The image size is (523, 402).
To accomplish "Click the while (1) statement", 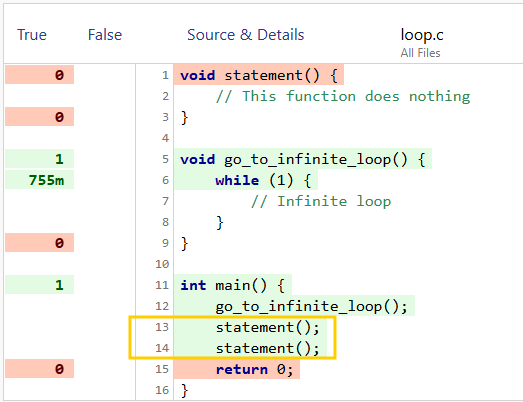I will [263, 180].
